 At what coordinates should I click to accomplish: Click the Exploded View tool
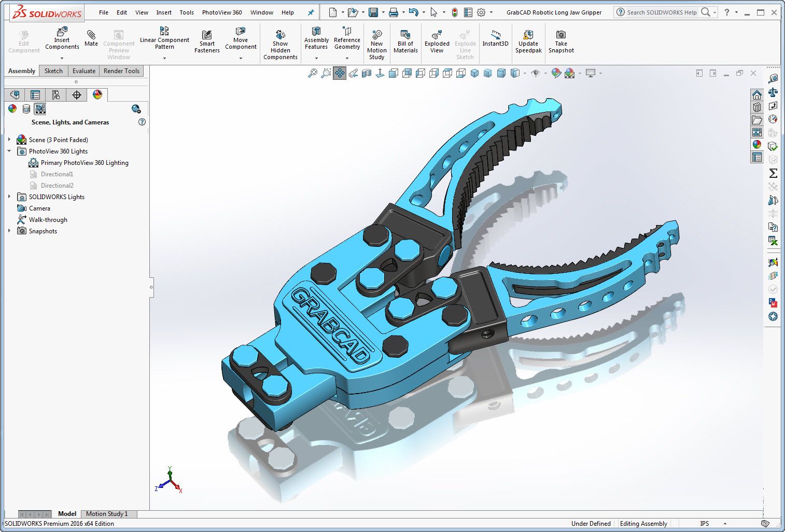click(437, 41)
